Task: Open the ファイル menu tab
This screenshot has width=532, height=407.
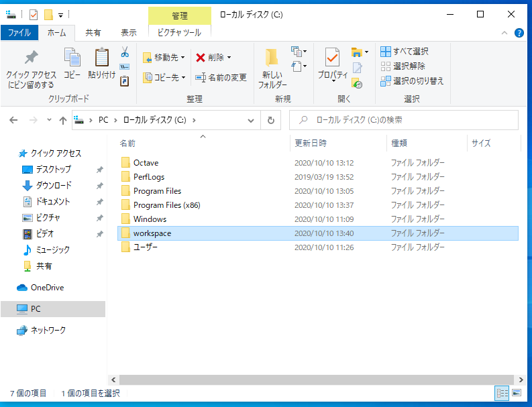Action: click(x=19, y=33)
